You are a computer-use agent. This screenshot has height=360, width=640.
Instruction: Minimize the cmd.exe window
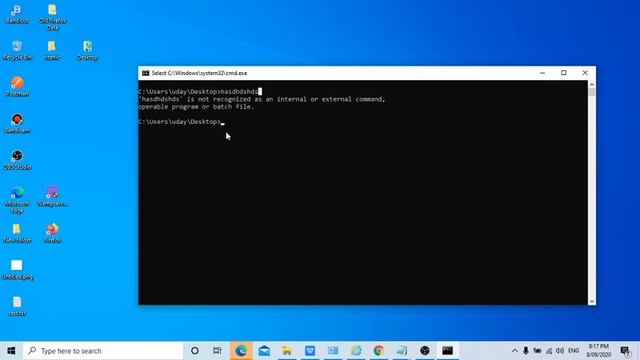click(542, 73)
